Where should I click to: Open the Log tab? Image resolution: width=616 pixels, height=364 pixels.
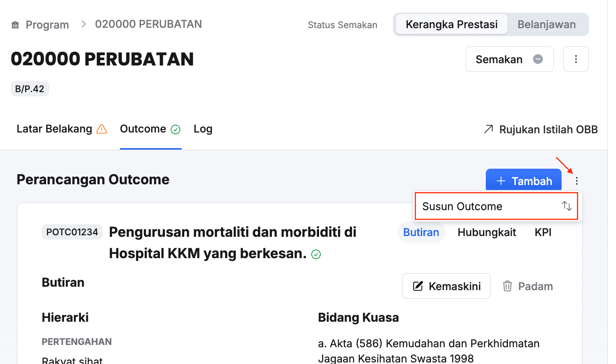tap(203, 129)
